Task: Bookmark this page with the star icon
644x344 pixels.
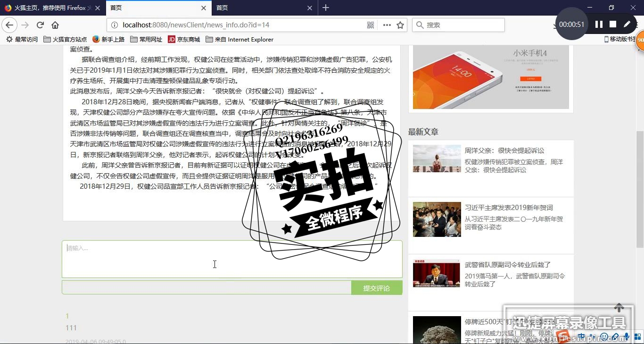Action: coord(400,25)
